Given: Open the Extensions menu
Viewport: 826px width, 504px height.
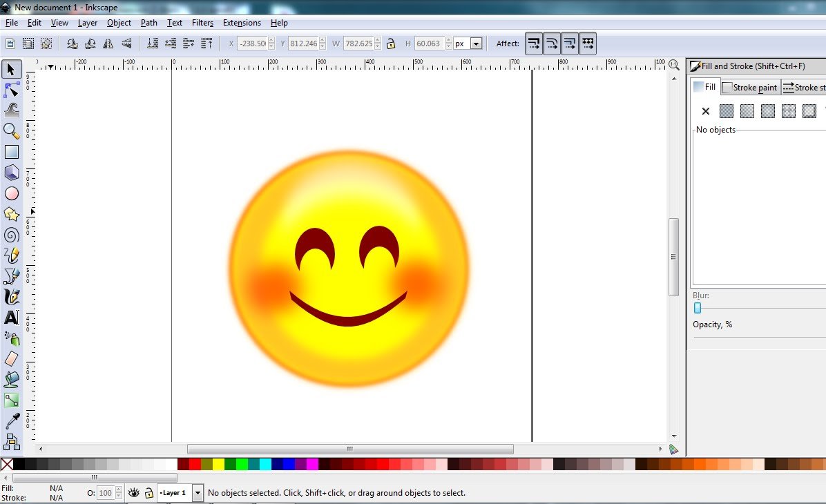Looking at the screenshot, I should (242, 23).
